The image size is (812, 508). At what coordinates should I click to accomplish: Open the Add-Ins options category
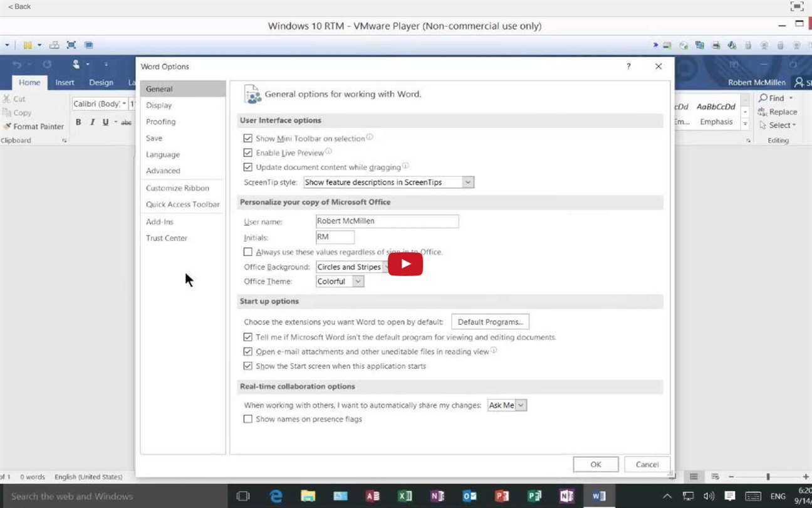pyautogui.click(x=183, y=222)
